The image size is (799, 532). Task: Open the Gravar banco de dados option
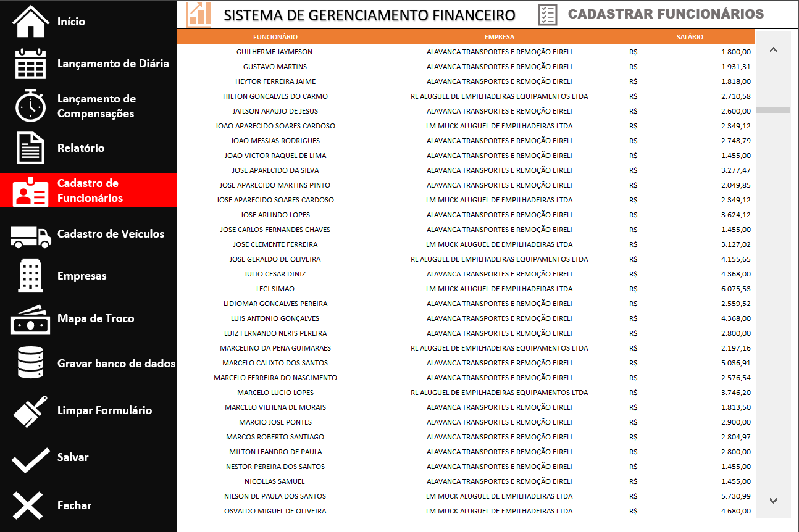pyautogui.click(x=116, y=364)
